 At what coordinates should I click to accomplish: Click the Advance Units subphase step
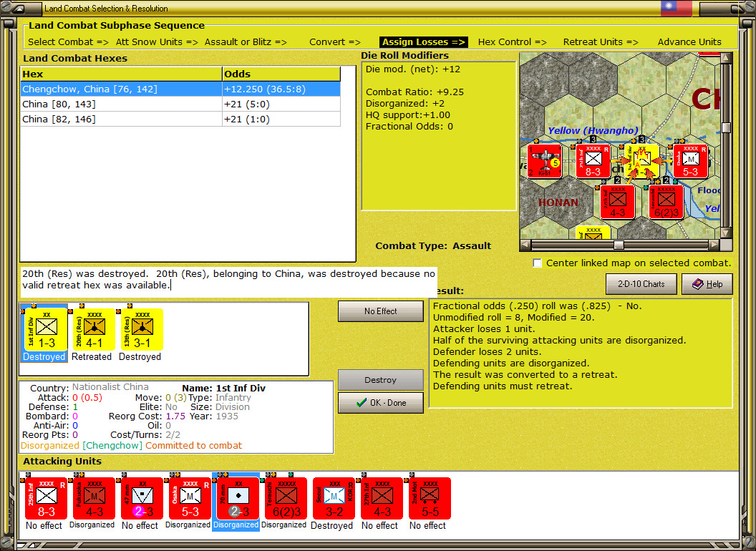pos(689,42)
